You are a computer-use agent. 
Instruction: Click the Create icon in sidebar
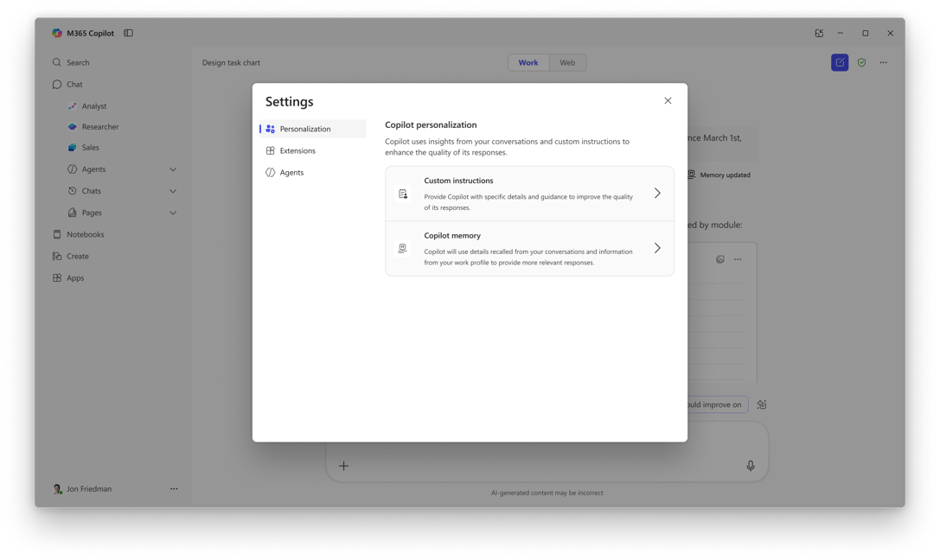(57, 257)
